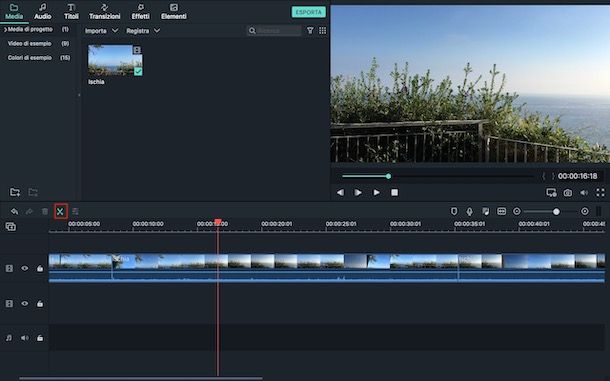
Task: Click the preview progress slider handle
Action: click(388, 176)
